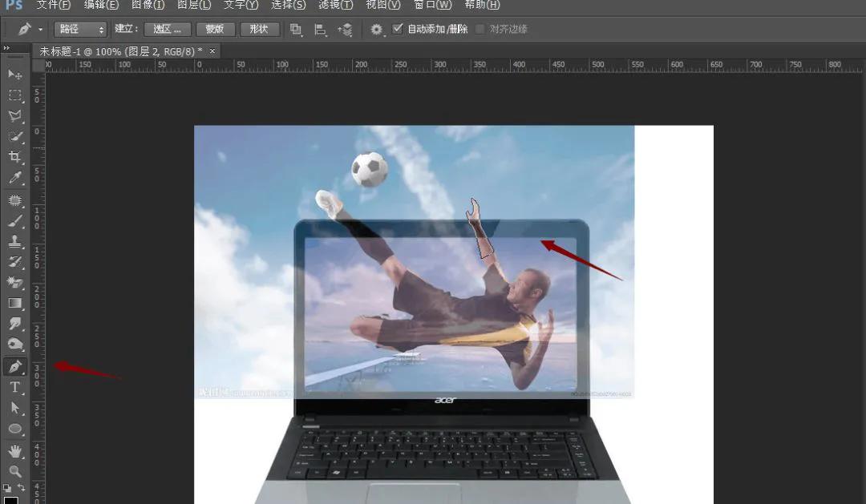Click the 选区 button to make a selection
The image size is (866, 504).
click(x=168, y=29)
